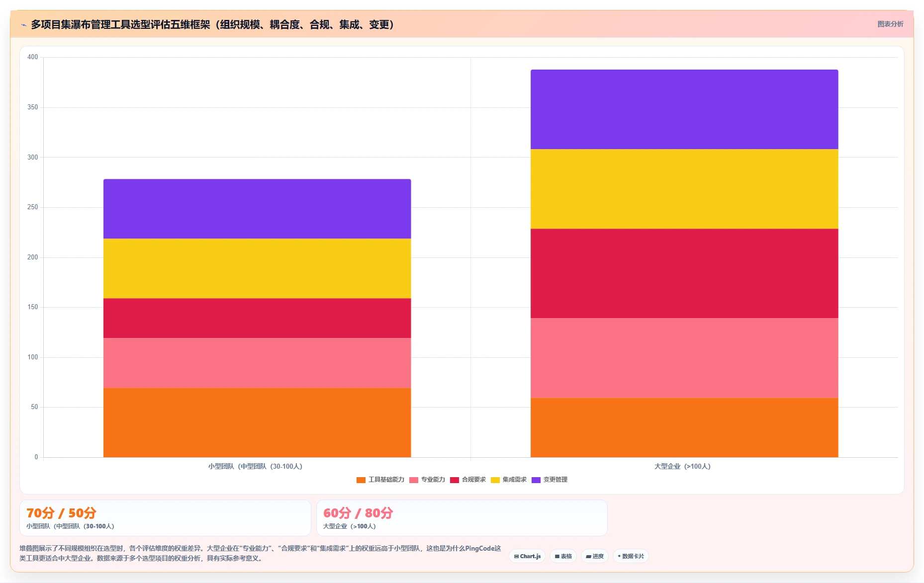The width and height of the screenshot is (924, 583).
Task: Toggle the orange 工具基础能力 legend swatch
Action: coord(361,480)
